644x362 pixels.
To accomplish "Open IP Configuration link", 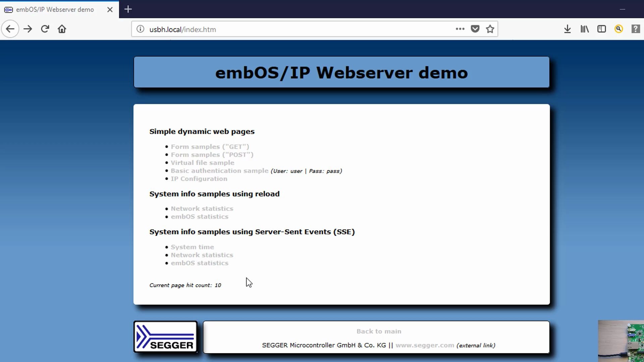I will [199, 179].
